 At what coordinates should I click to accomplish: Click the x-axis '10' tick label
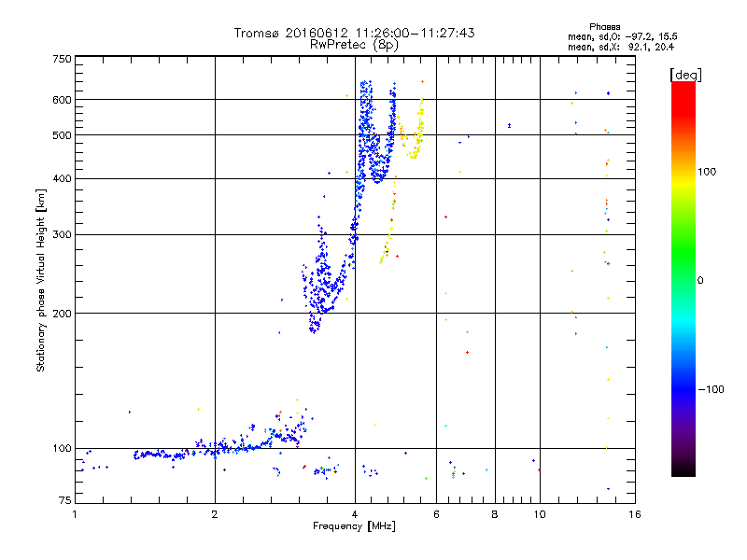pyautogui.click(x=540, y=514)
